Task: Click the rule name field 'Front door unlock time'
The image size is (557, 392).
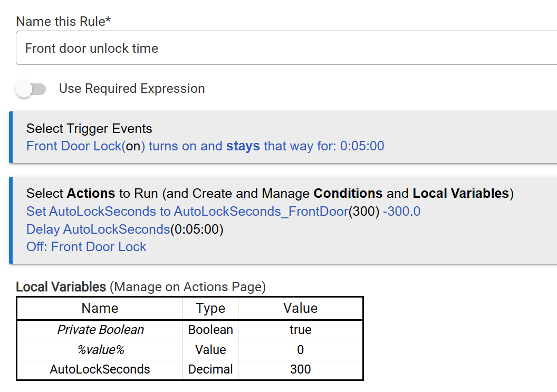Action: (x=286, y=48)
